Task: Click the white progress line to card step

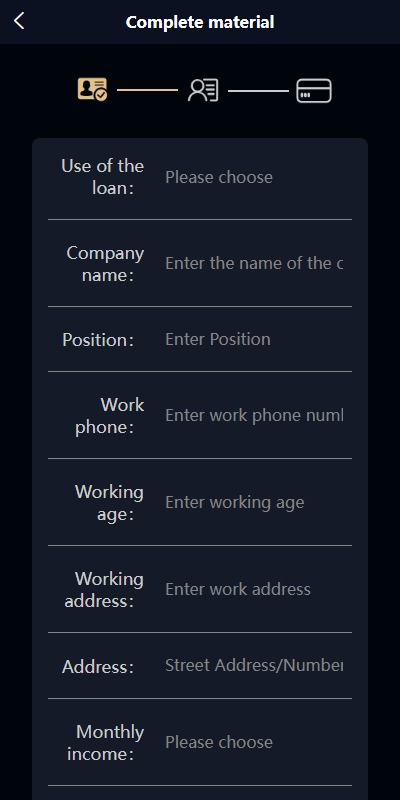Action: pyautogui.click(x=258, y=91)
